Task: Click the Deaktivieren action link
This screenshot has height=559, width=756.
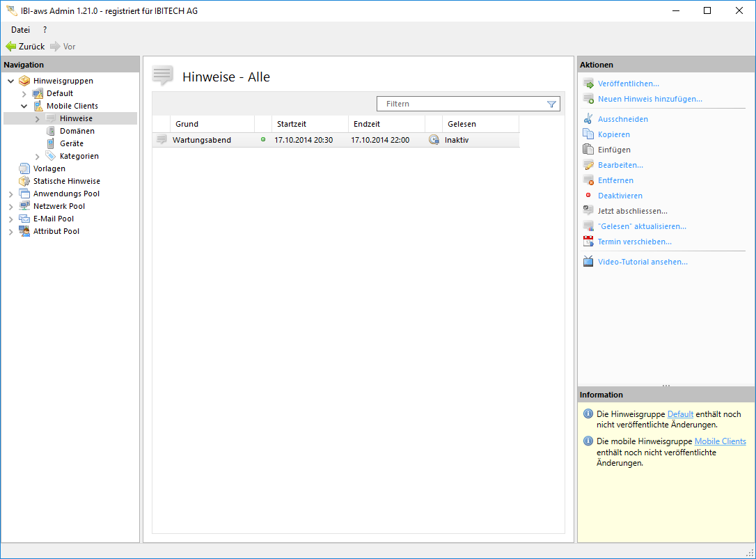Action: 620,196
